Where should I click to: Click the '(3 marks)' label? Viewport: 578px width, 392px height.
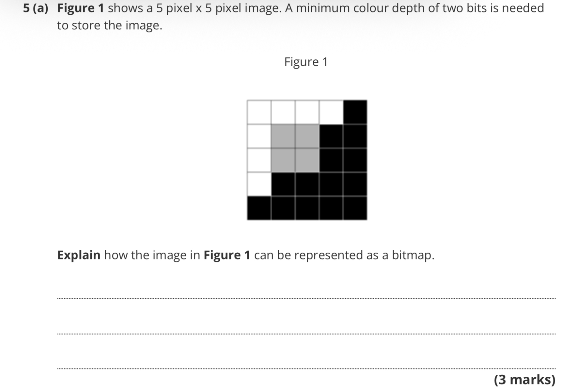coord(524,380)
